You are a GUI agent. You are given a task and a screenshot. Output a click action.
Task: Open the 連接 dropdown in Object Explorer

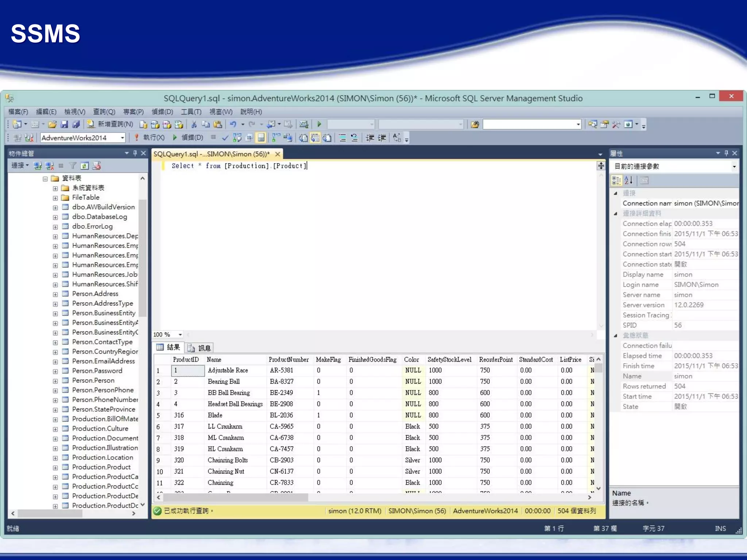point(20,166)
